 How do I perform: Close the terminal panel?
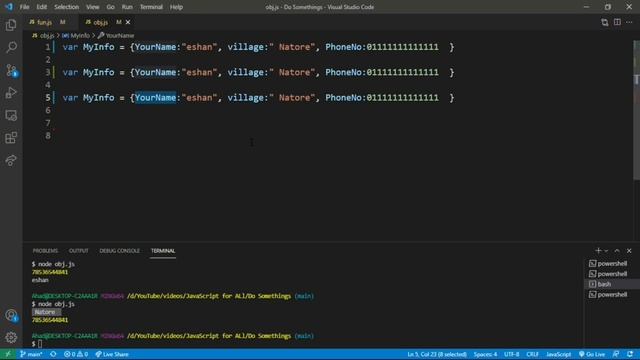(629, 251)
